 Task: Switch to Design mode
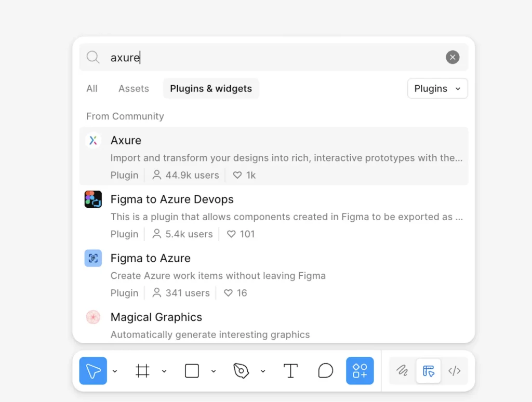(429, 371)
